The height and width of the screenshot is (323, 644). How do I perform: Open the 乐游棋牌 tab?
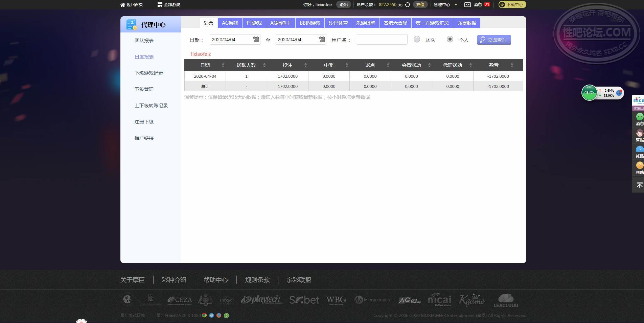366,23
